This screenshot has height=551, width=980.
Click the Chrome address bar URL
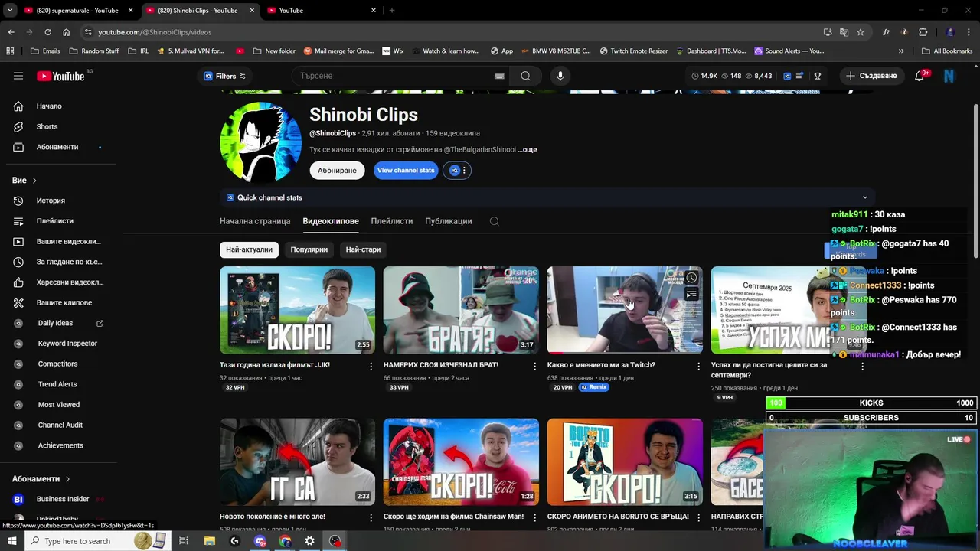[155, 32]
